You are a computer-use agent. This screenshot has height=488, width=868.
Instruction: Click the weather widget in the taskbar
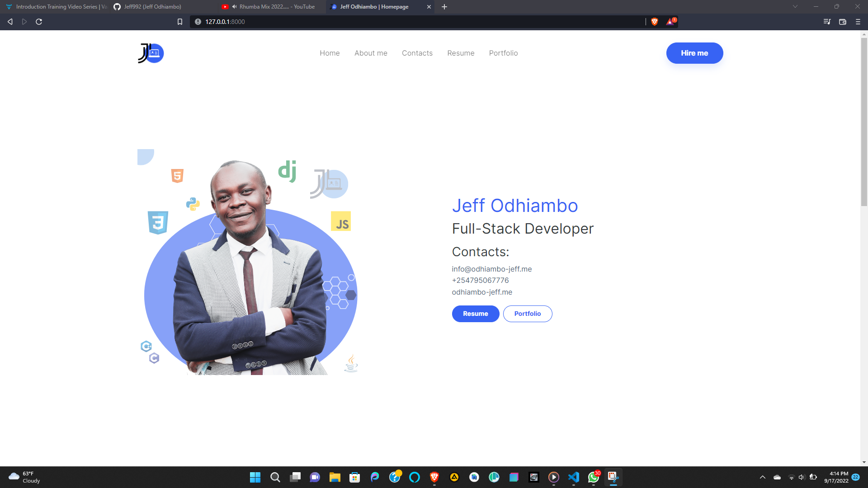click(x=24, y=478)
